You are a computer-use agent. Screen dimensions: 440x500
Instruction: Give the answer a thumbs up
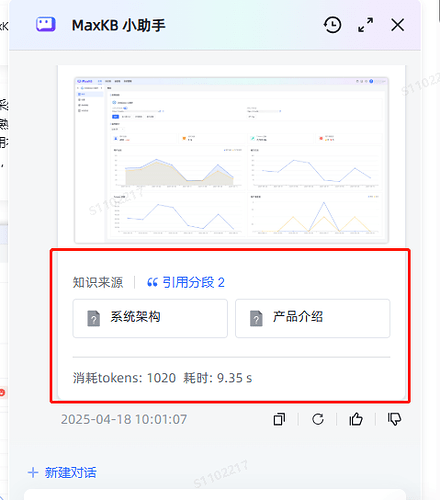[356, 419]
